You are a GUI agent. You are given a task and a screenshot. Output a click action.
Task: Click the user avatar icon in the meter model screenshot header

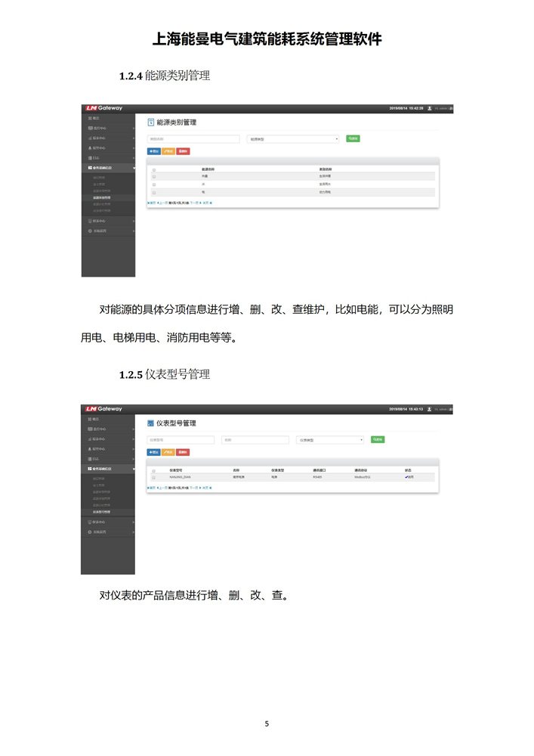point(429,408)
